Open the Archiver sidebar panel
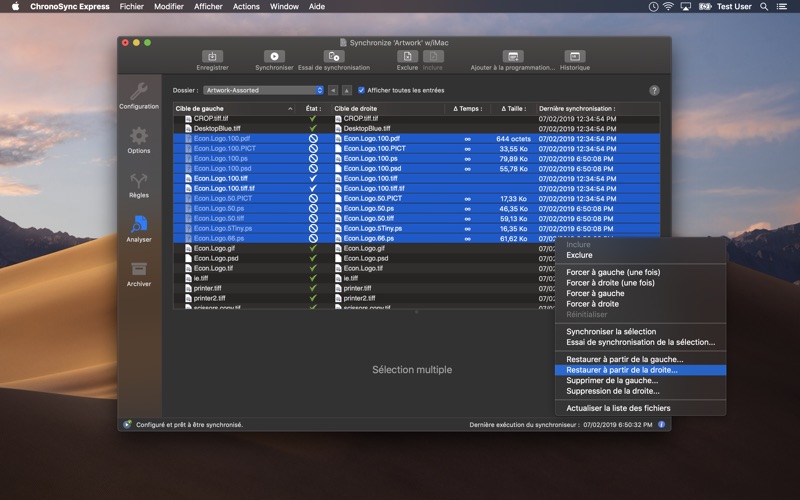This screenshot has width=800, height=500. click(139, 274)
